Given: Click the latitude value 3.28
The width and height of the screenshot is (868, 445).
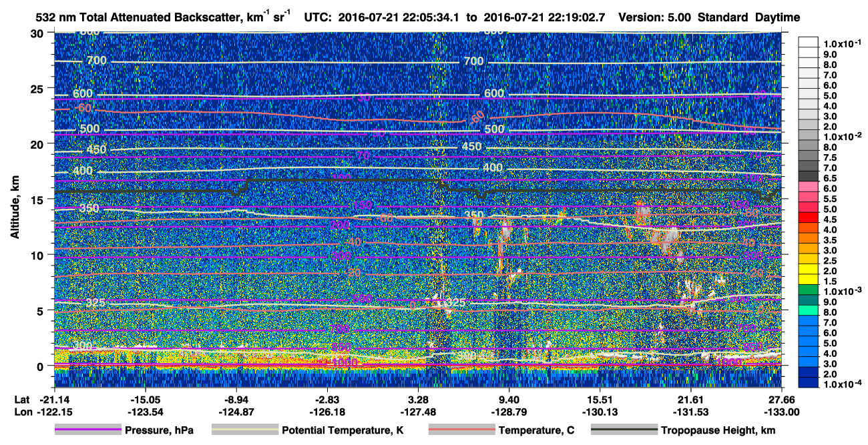Looking at the screenshot, I should coord(419,399).
